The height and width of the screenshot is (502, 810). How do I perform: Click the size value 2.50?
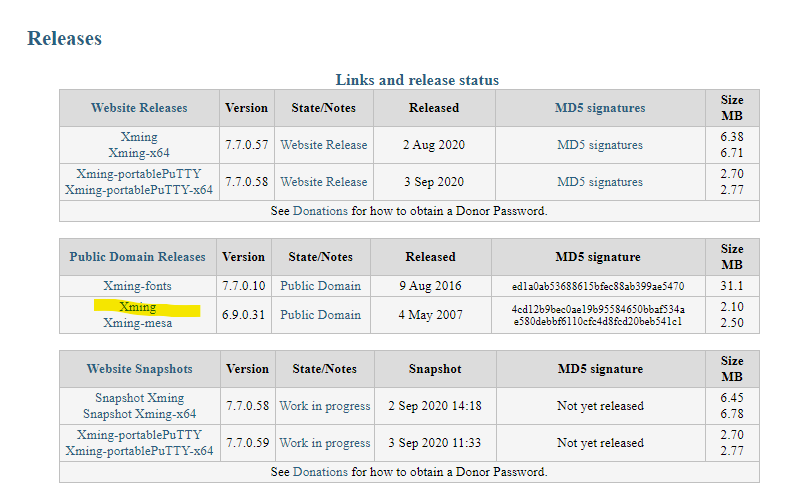tap(732, 323)
